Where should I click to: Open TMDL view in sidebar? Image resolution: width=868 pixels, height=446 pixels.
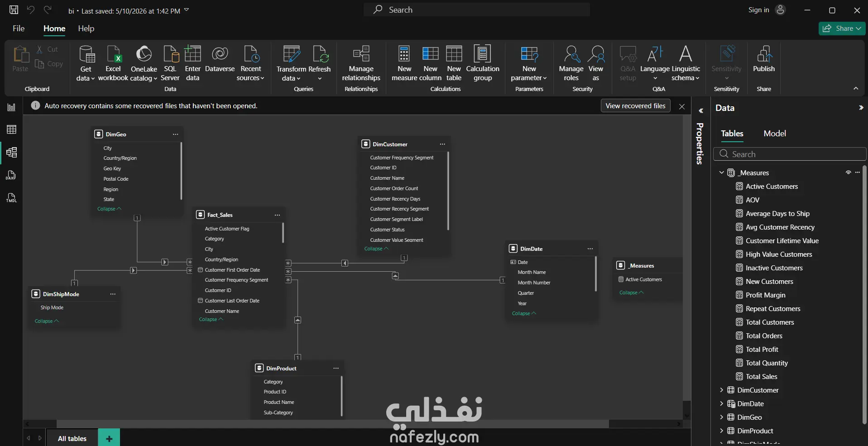pyautogui.click(x=11, y=198)
